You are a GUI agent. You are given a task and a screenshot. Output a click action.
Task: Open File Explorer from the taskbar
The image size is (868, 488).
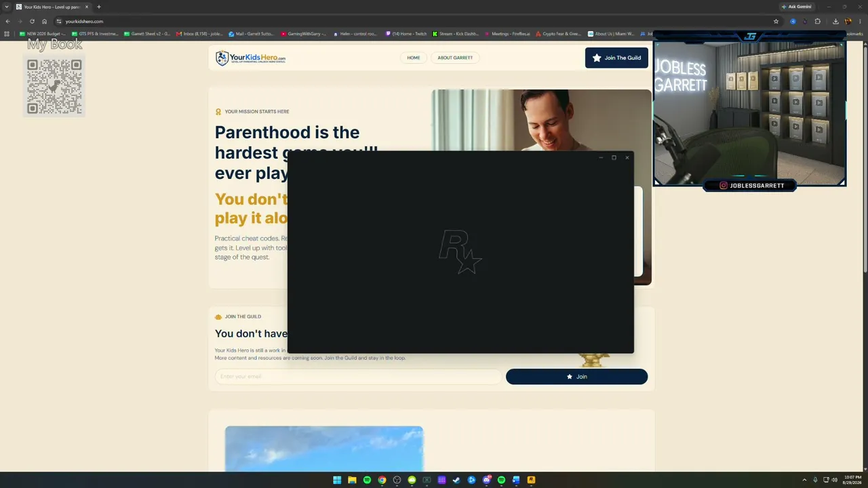352,480
